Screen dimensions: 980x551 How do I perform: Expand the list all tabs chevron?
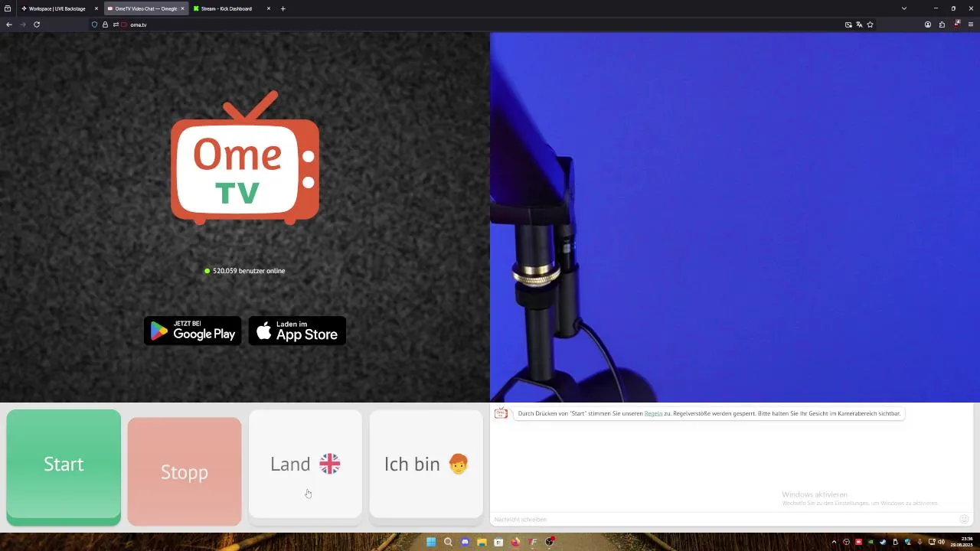click(x=904, y=8)
